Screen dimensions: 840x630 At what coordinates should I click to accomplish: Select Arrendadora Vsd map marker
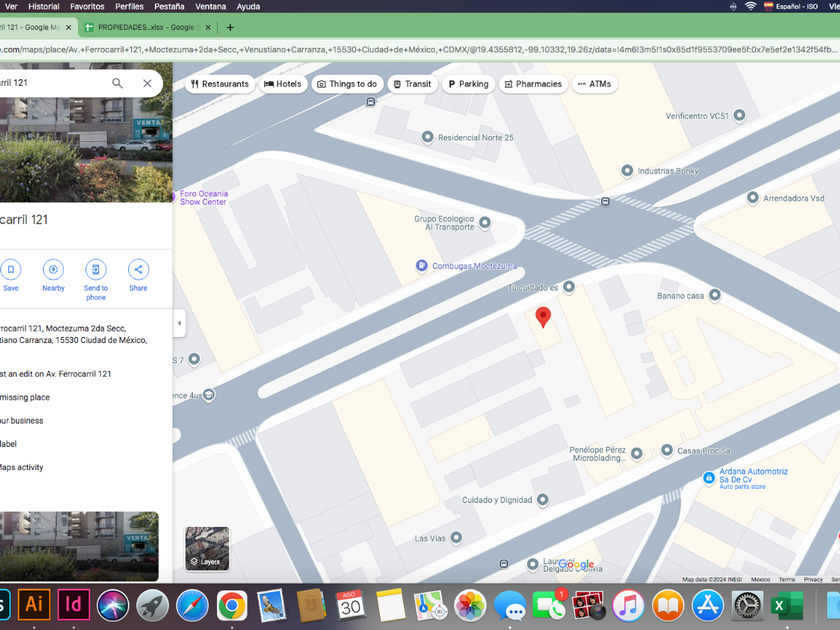(752, 198)
